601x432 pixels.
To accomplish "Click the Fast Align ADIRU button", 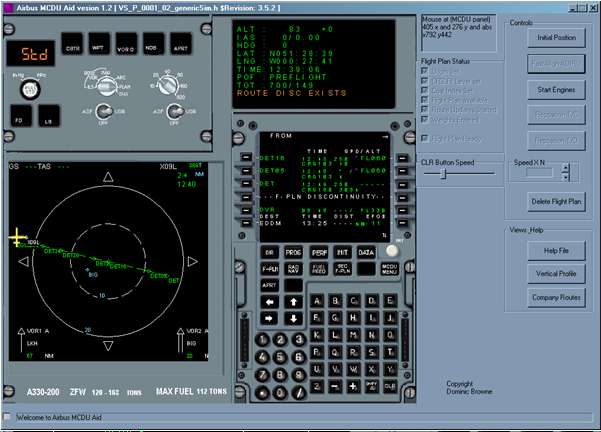I will [556, 64].
